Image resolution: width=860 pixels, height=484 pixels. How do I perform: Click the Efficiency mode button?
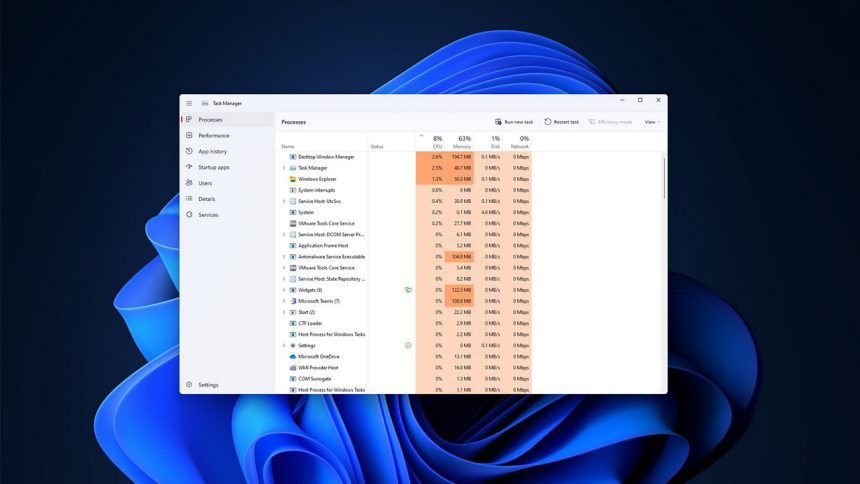pos(610,122)
